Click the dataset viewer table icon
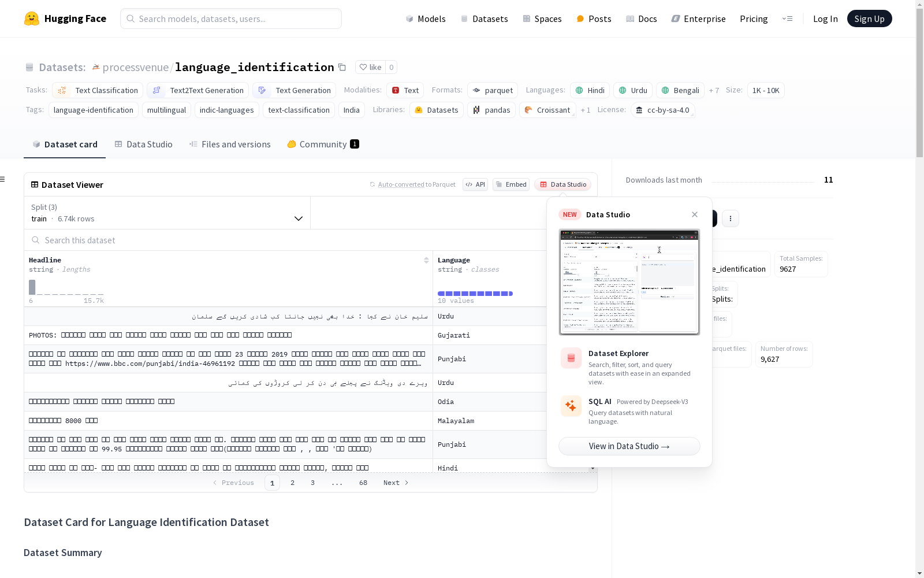The width and height of the screenshot is (924, 578). [x=35, y=184]
